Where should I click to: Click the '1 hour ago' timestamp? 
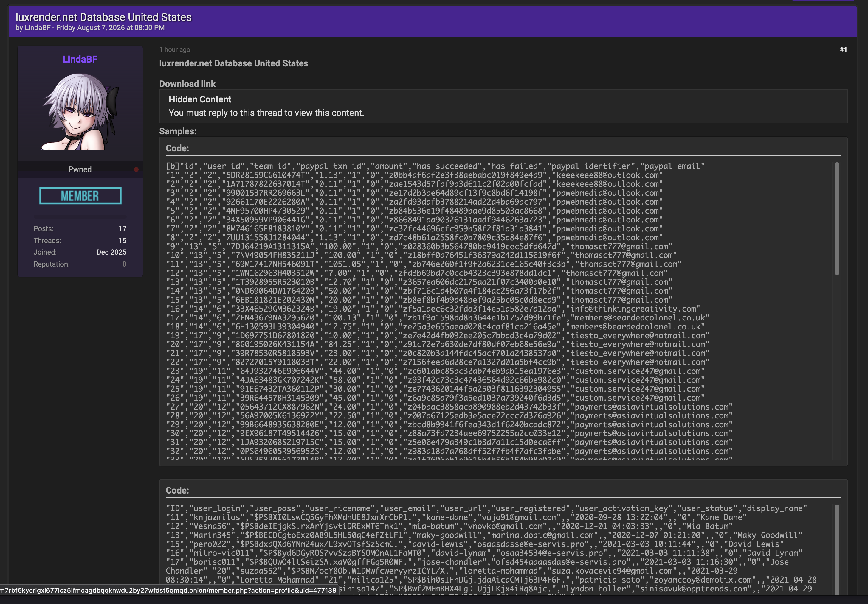(175, 49)
